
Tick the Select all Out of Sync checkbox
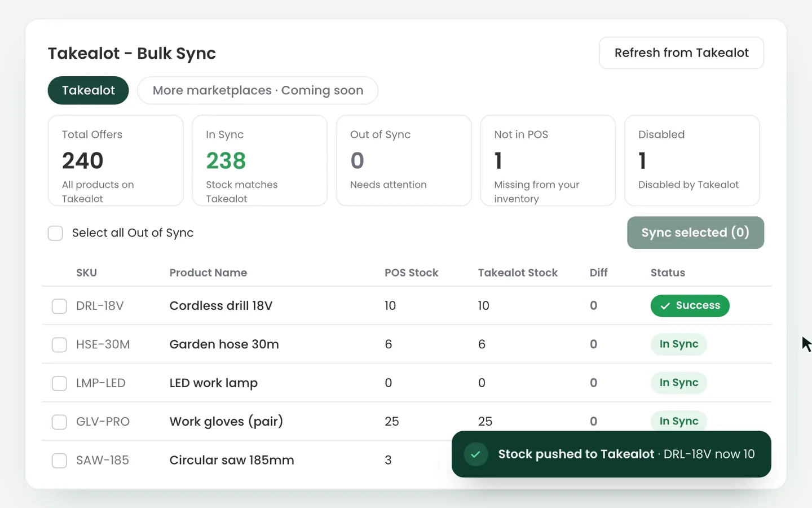click(55, 233)
